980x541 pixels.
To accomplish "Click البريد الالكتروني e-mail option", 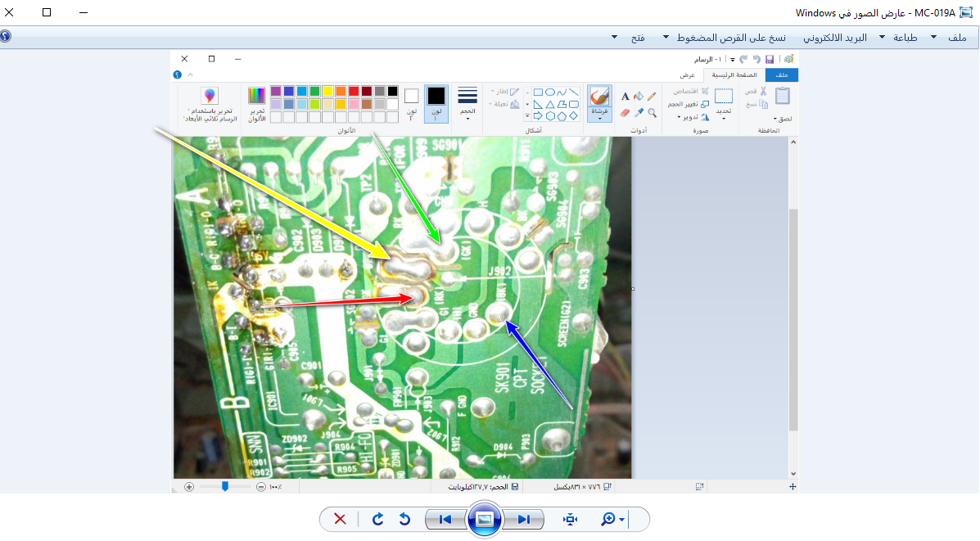I will pos(835,38).
